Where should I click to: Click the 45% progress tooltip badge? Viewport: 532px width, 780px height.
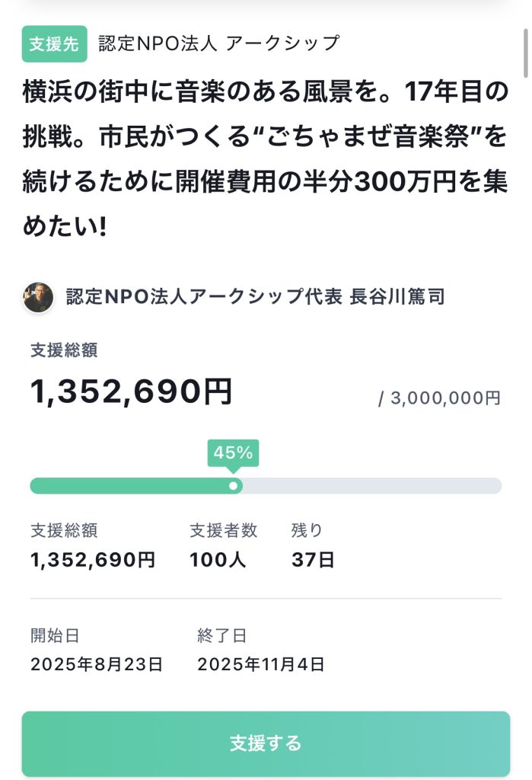[233, 452]
